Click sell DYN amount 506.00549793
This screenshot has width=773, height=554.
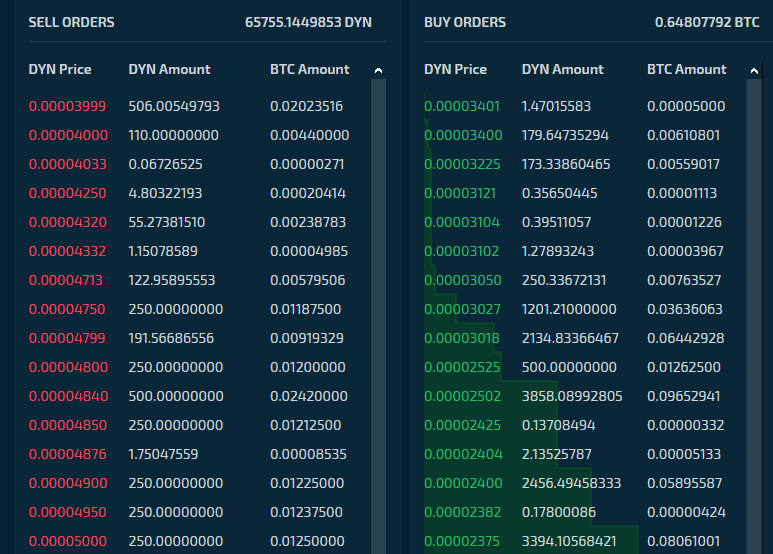[x=174, y=106]
